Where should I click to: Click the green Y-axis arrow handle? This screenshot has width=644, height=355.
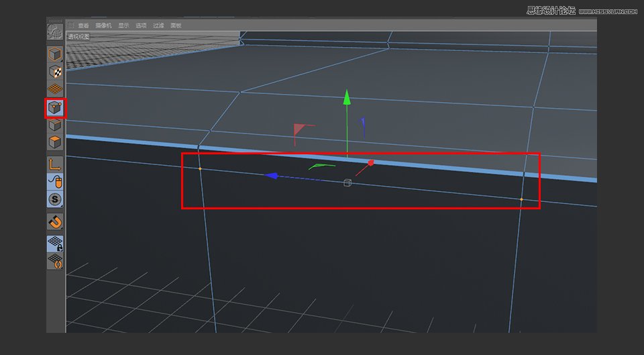346,97
